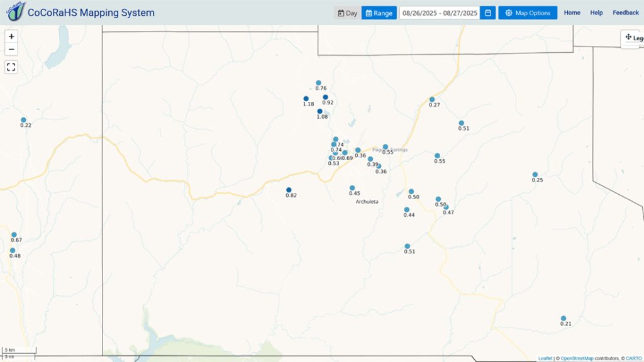Screen dimensions: 644x362
Task: Open the calendar date picker icon
Action: (x=488, y=13)
